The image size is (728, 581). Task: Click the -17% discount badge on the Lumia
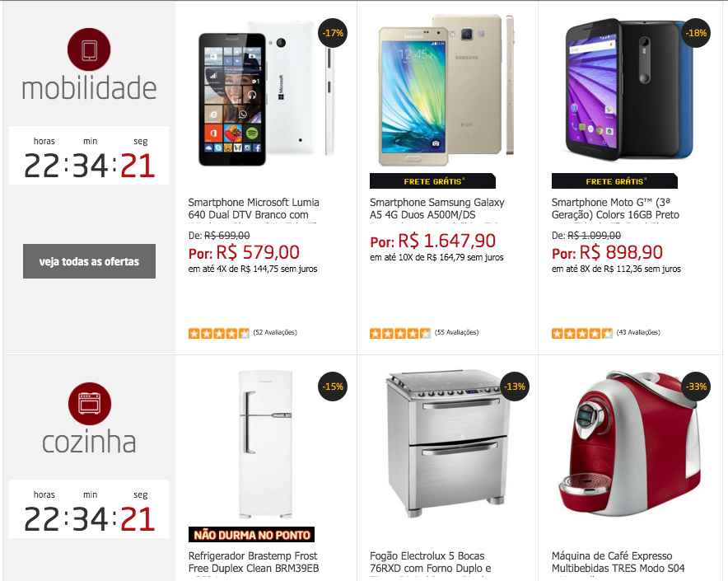click(333, 33)
